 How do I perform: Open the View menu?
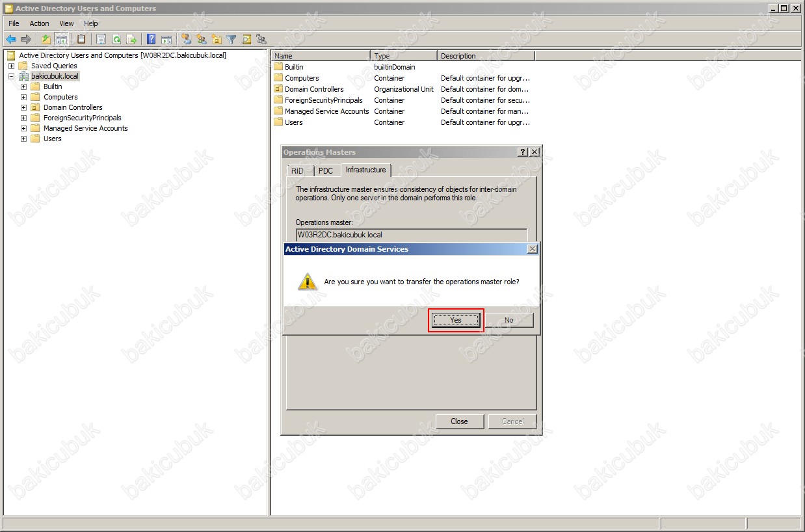pos(66,23)
